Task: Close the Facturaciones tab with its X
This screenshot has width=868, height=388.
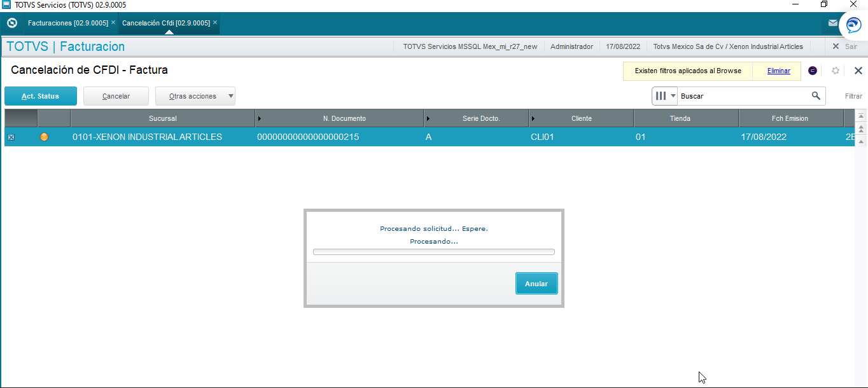Action: pos(113,22)
